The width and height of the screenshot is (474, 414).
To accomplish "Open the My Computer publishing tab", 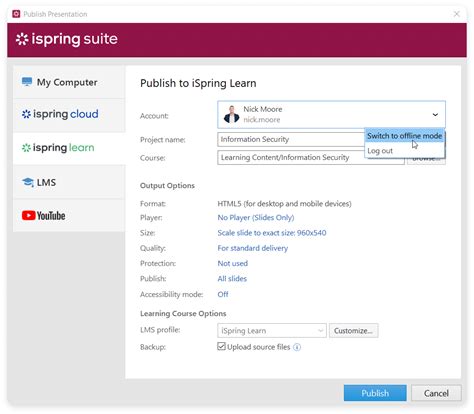I will tap(69, 82).
